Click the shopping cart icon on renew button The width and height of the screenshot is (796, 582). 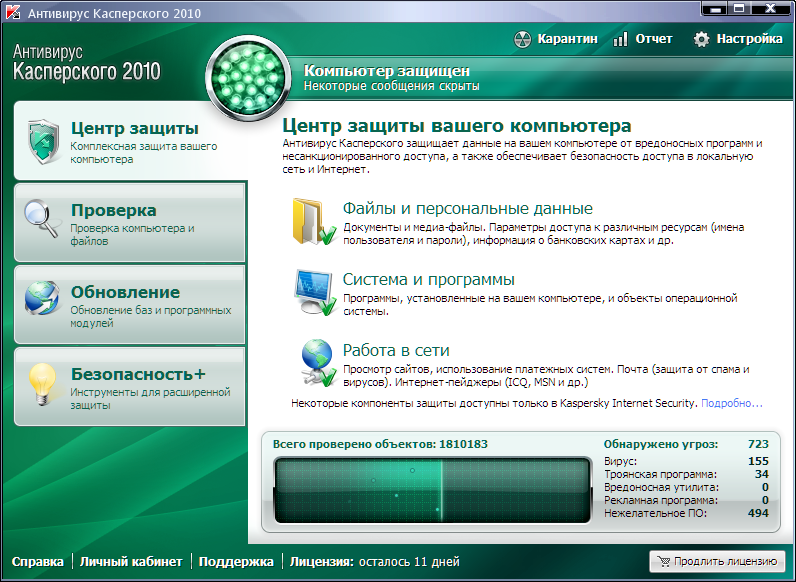pyautogui.click(x=664, y=561)
